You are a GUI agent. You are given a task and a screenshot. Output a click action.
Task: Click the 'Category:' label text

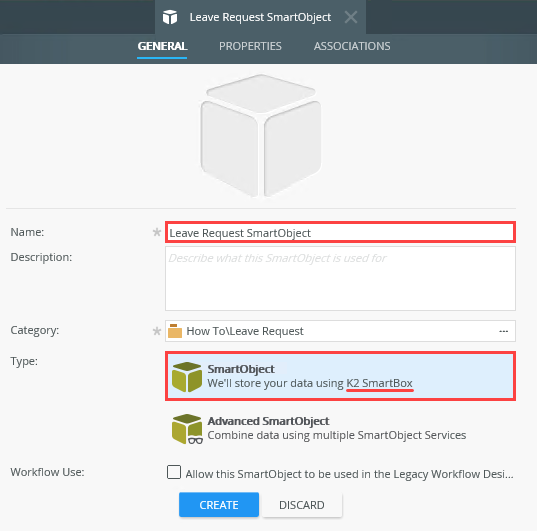pos(35,330)
